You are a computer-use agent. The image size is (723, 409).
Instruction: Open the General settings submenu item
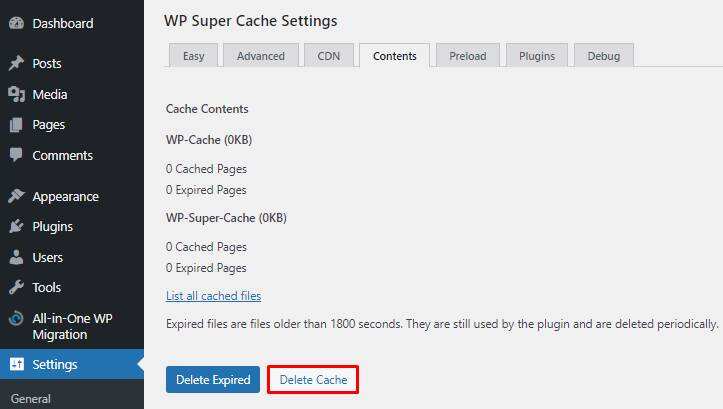pos(30,399)
